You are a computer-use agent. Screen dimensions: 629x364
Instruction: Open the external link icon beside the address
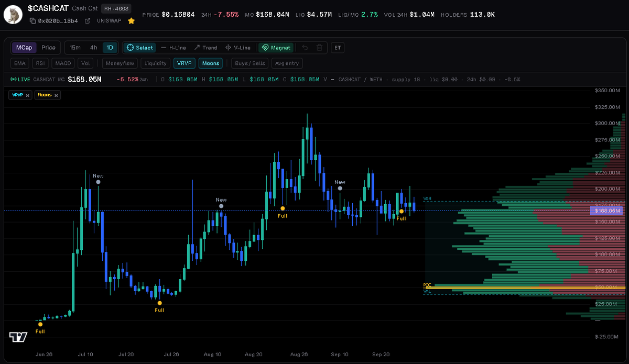click(88, 21)
